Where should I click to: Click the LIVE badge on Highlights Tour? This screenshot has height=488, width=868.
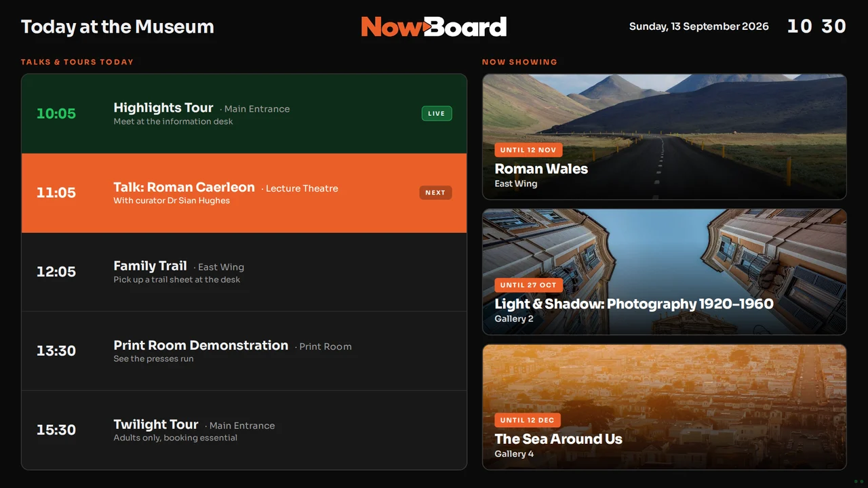click(437, 113)
